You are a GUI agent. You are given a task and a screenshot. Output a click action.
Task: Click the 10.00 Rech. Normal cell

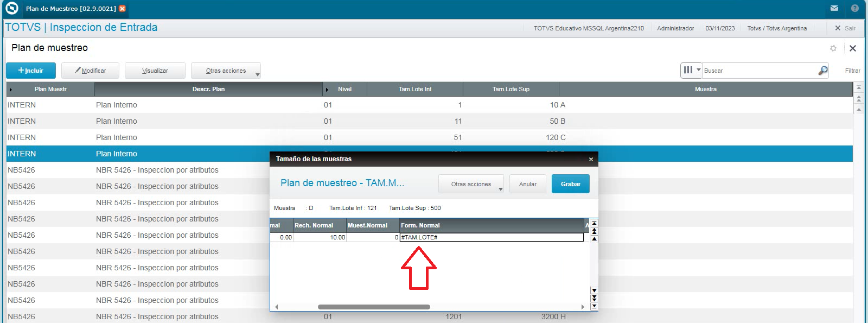[320, 237]
